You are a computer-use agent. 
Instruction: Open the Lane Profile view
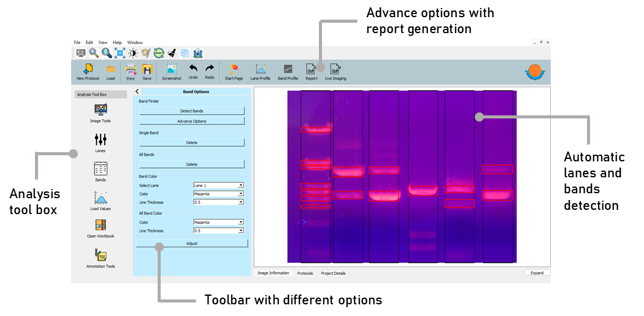260,69
